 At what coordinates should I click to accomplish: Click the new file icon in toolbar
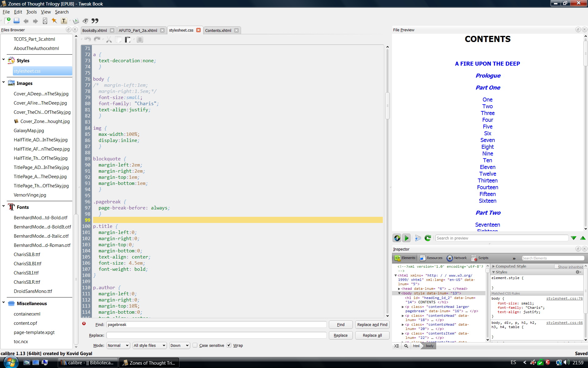(7, 21)
